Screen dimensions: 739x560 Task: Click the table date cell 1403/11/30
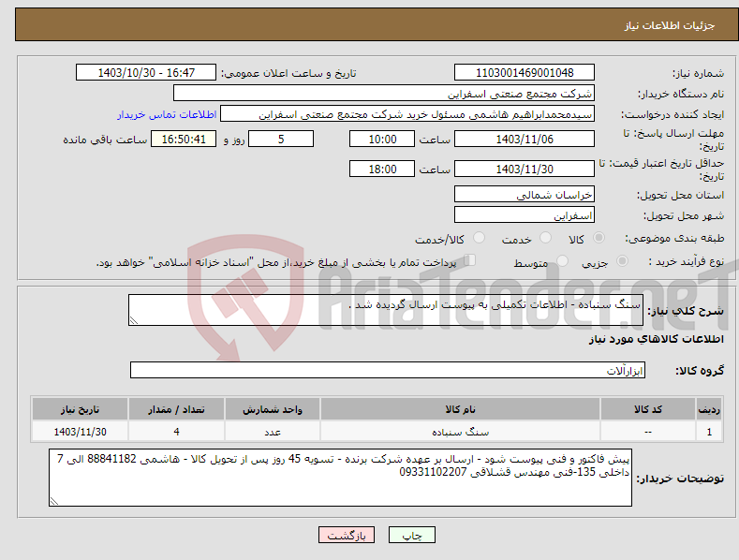(81, 432)
